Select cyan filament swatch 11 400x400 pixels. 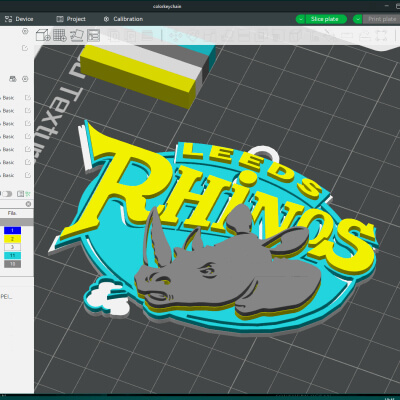click(x=12, y=255)
